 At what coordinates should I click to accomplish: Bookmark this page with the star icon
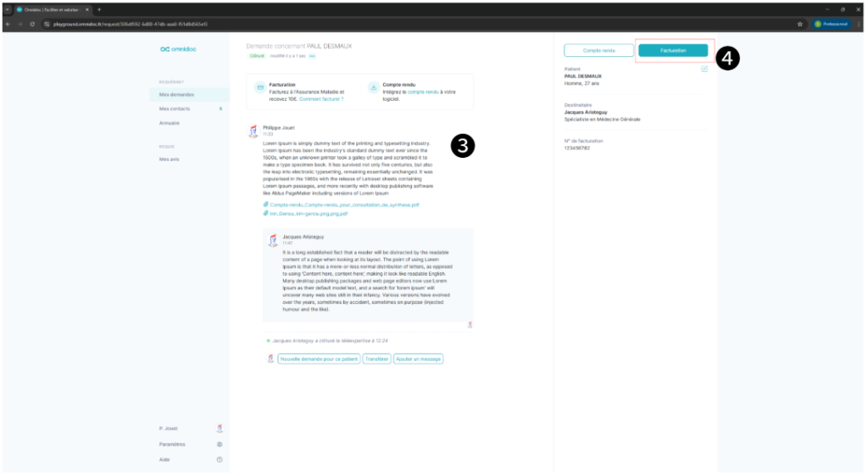point(800,24)
